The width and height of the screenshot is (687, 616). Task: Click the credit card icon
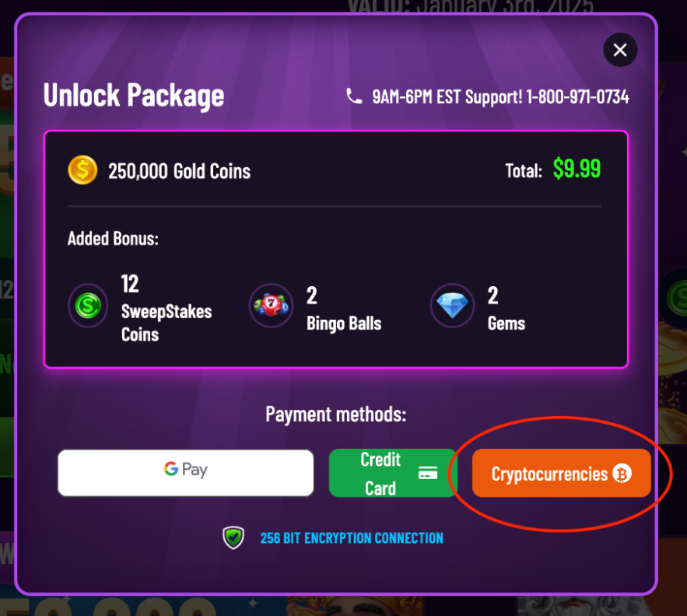(x=428, y=473)
